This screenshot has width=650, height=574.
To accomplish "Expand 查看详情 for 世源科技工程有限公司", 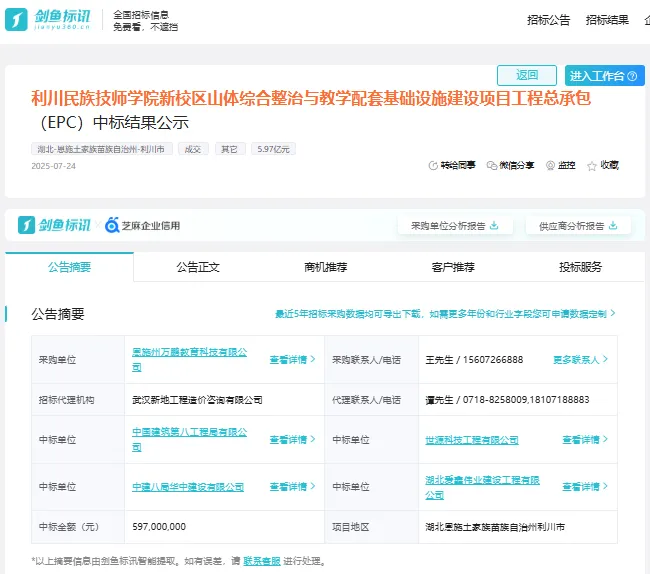I will [x=585, y=439].
